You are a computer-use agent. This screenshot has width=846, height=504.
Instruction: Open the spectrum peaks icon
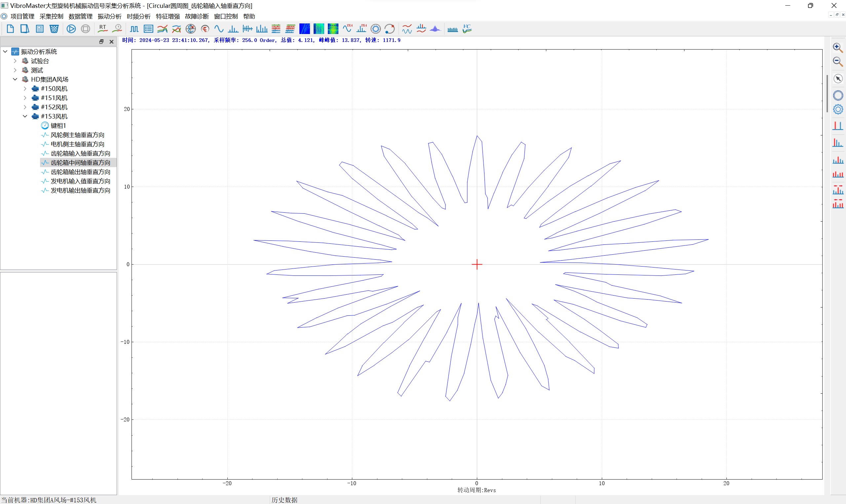click(x=233, y=29)
